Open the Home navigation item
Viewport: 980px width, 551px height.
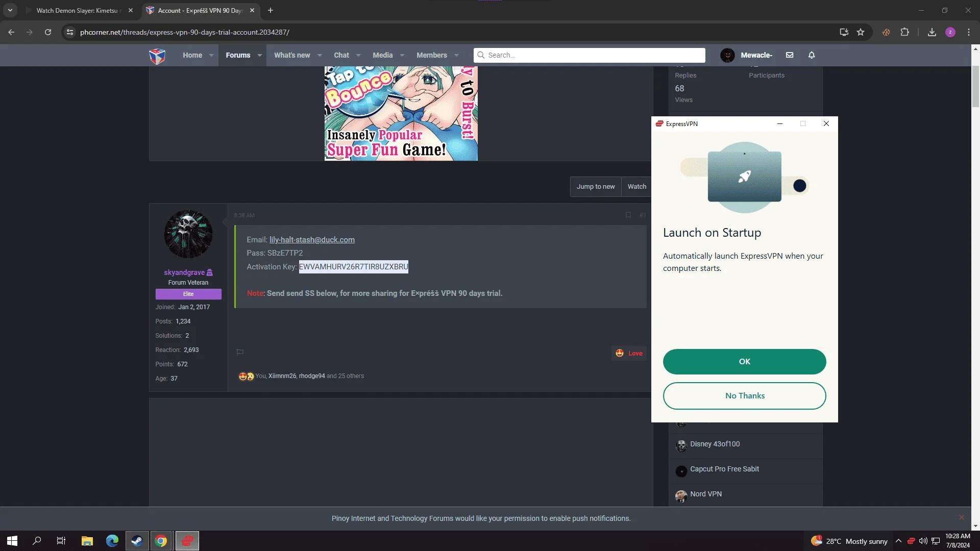(192, 55)
